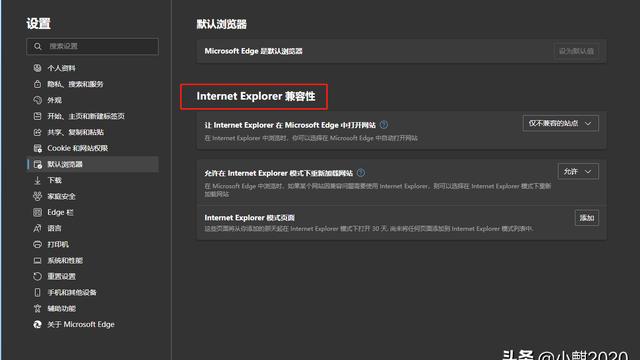640x360 pixels.
Task: Click help icon beside 模式下重新加载网站
Action: [361, 173]
